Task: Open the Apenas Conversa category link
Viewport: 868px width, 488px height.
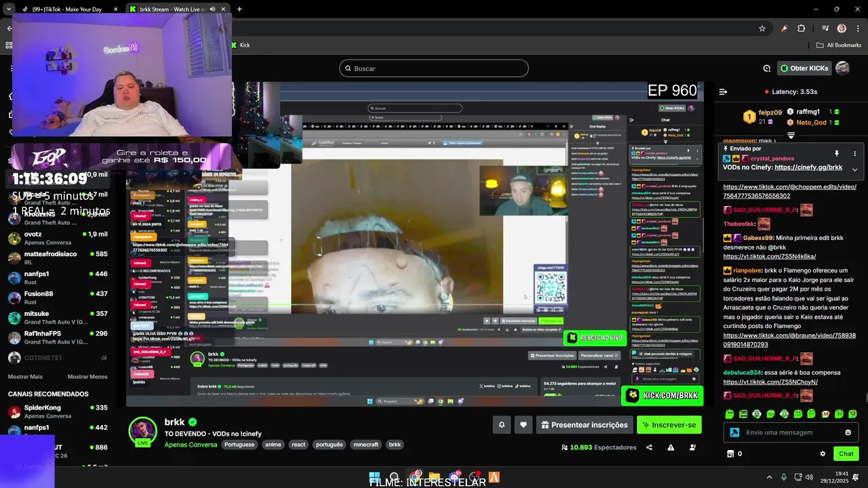Action: click(191, 445)
